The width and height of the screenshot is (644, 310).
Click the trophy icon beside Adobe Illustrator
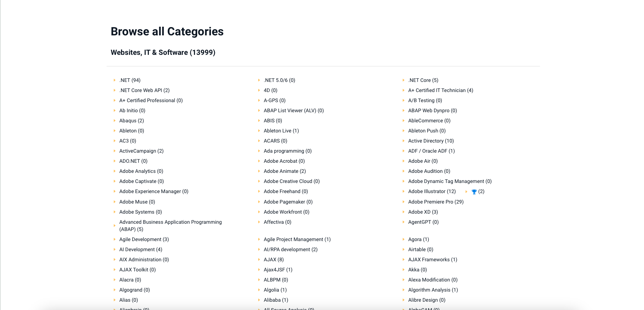click(474, 192)
